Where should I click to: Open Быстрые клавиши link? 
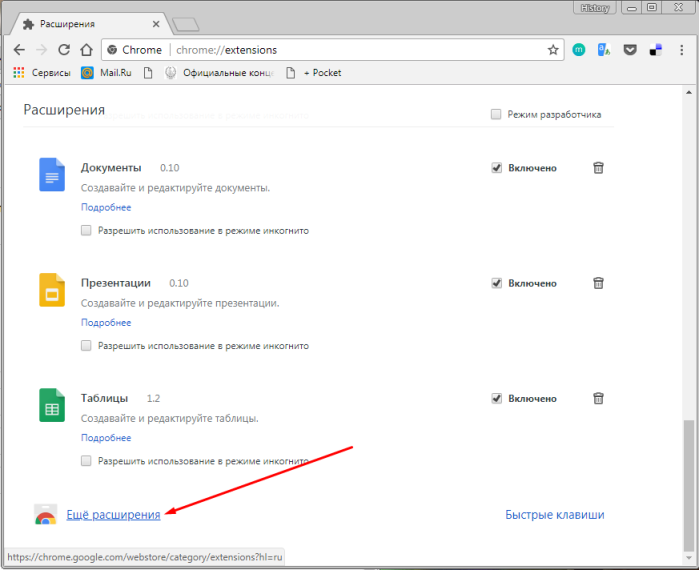point(555,515)
